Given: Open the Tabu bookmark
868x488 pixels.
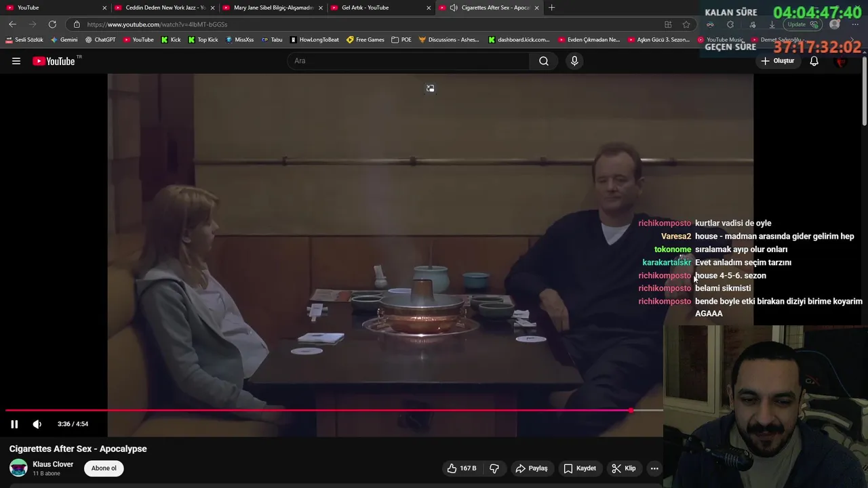Looking at the screenshot, I should click(x=272, y=40).
